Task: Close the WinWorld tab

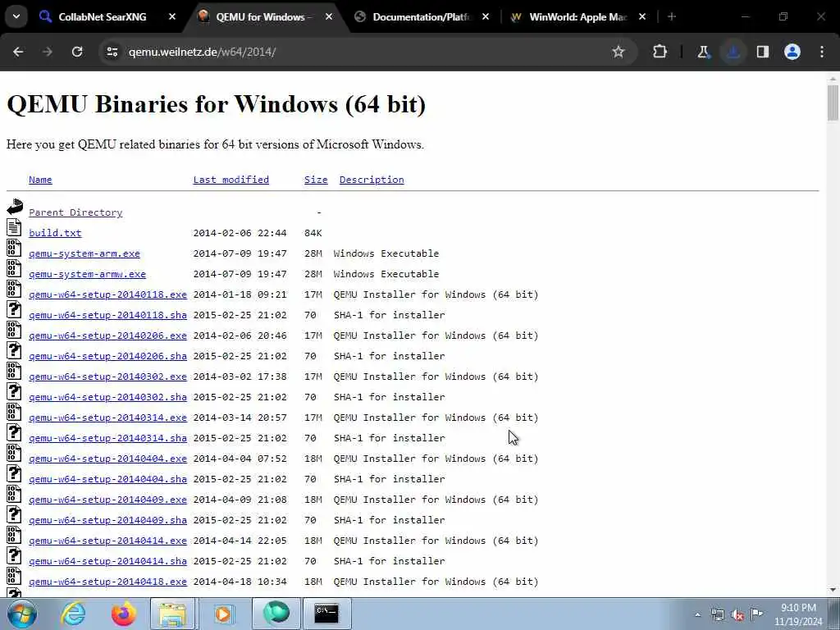Action: click(642, 17)
